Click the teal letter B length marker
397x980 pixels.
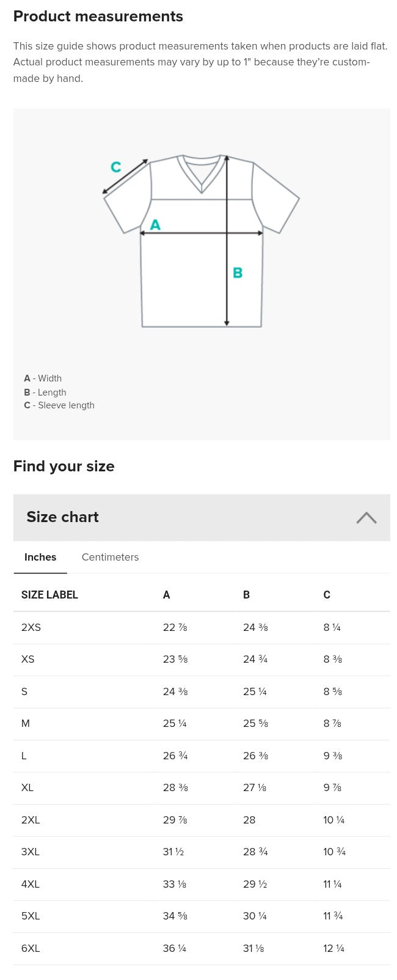[238, 273]
